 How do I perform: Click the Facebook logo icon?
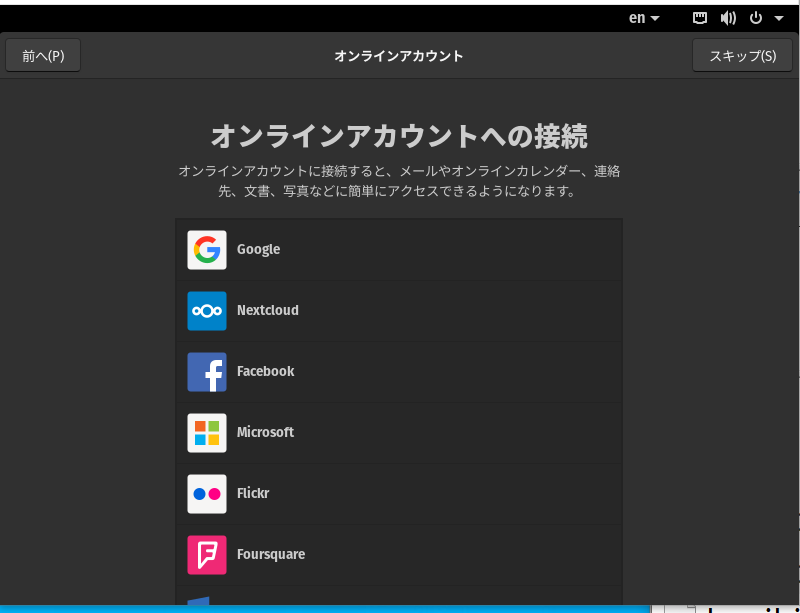point(207,372)
